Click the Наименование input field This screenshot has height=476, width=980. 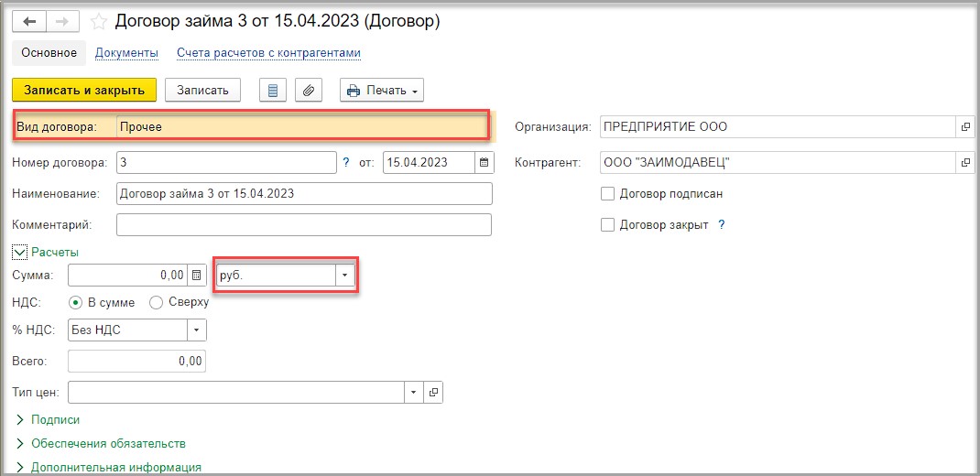(x=304, y=194)
